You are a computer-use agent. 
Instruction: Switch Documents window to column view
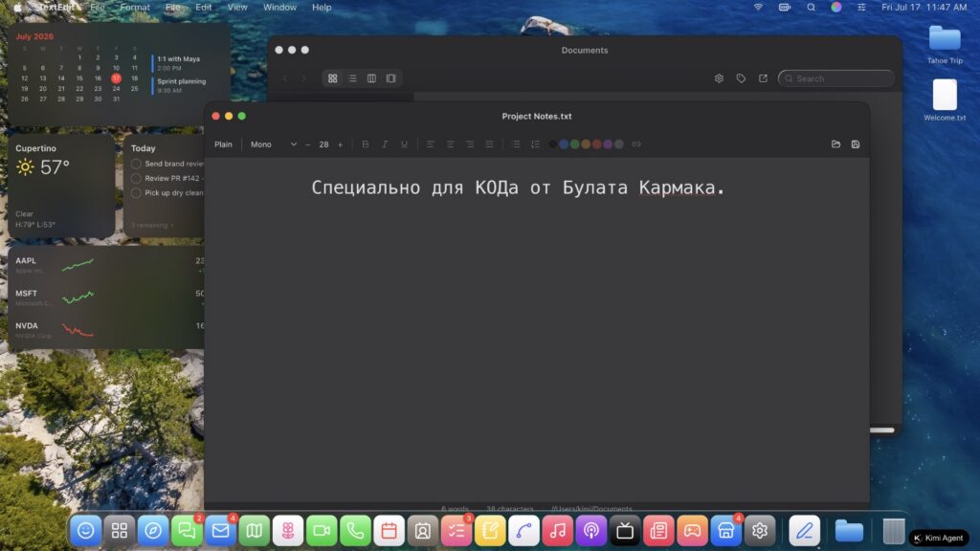[372, 78]
